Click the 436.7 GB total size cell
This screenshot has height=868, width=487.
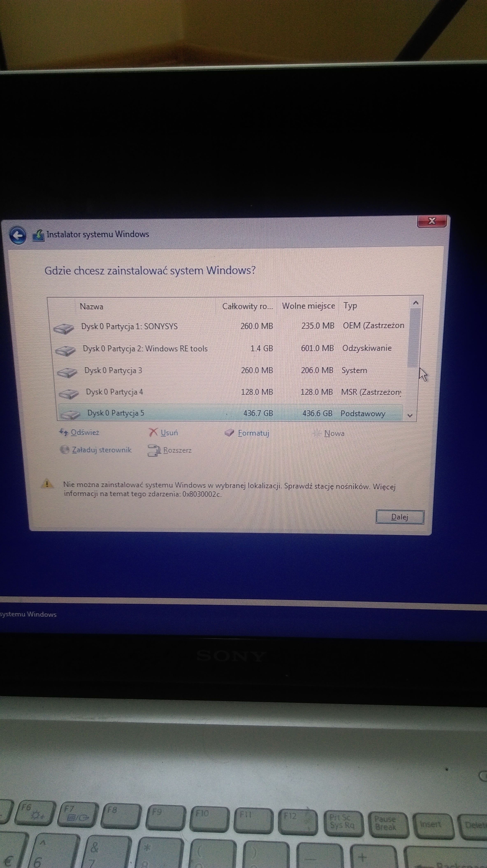click(x=258, y=413)
